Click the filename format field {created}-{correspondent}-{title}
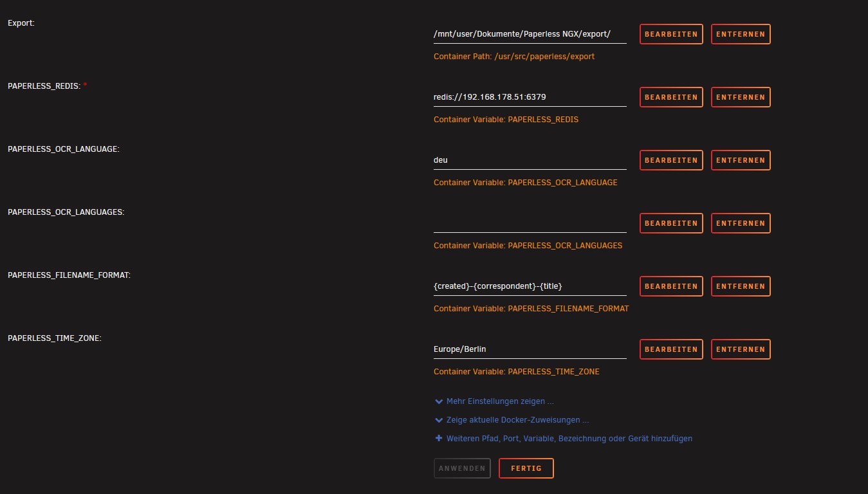 530,286
